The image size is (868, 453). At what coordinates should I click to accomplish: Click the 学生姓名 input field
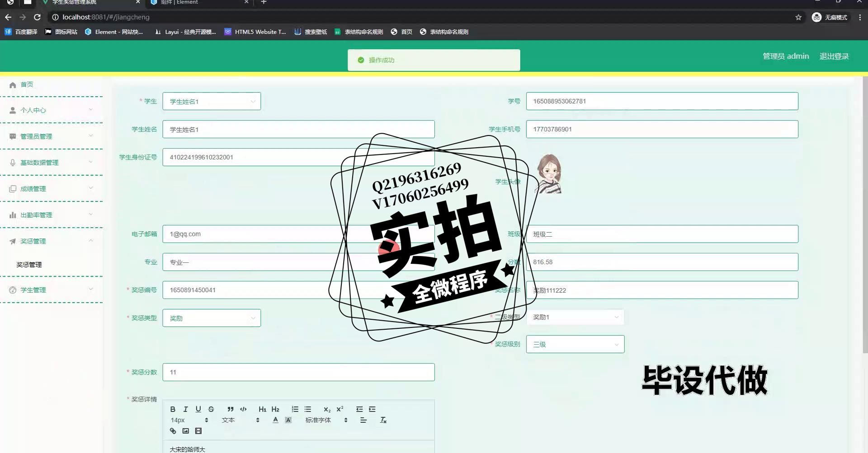pos(298,129)
